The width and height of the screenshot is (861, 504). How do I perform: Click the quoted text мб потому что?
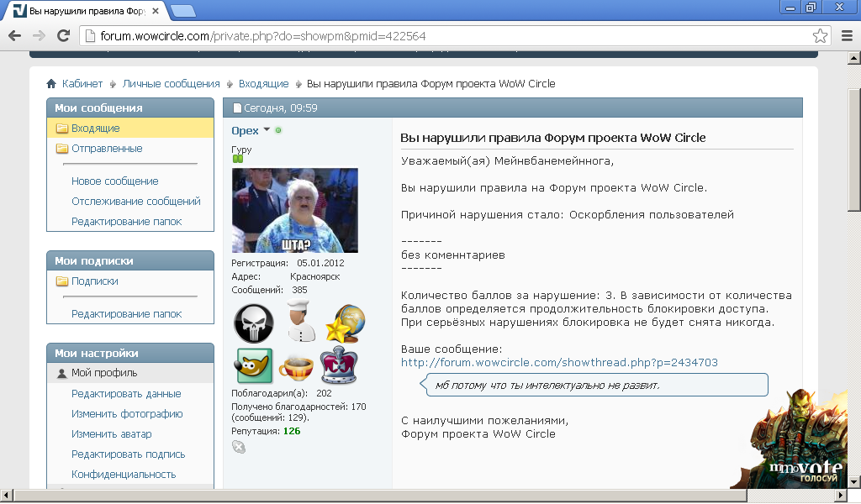click(547, 386)
